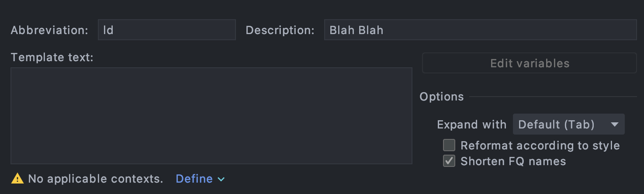The image size is (644, 194).
Task: Click the "No applicable contexts." warning message
Action: tap(95, 179)
